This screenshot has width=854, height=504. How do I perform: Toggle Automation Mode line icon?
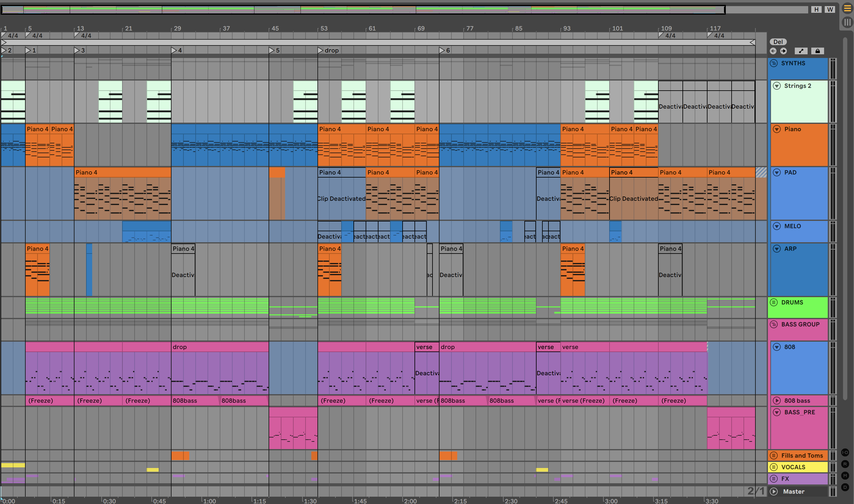(801, 51)
